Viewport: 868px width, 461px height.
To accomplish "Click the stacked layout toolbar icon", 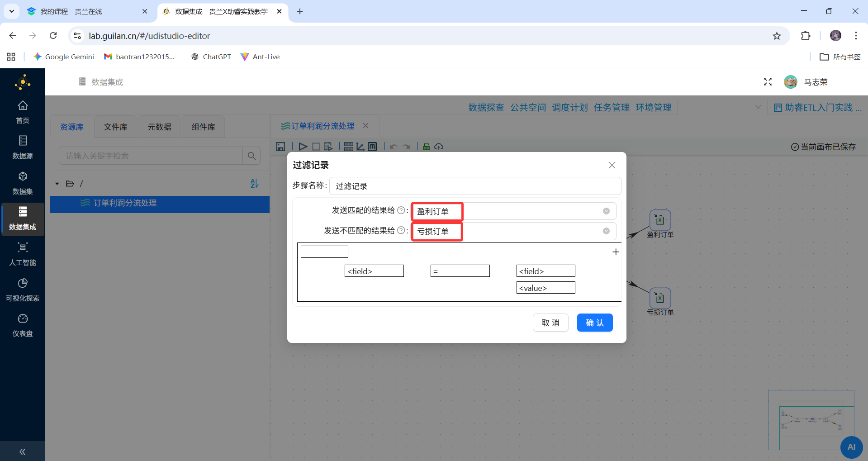I will pyautogui.click(x=348, y=147).
